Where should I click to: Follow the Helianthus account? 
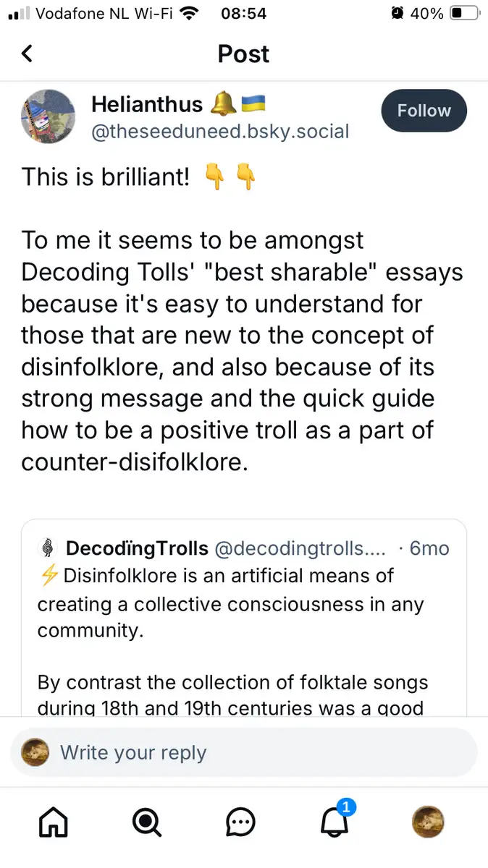click(424, 111)
